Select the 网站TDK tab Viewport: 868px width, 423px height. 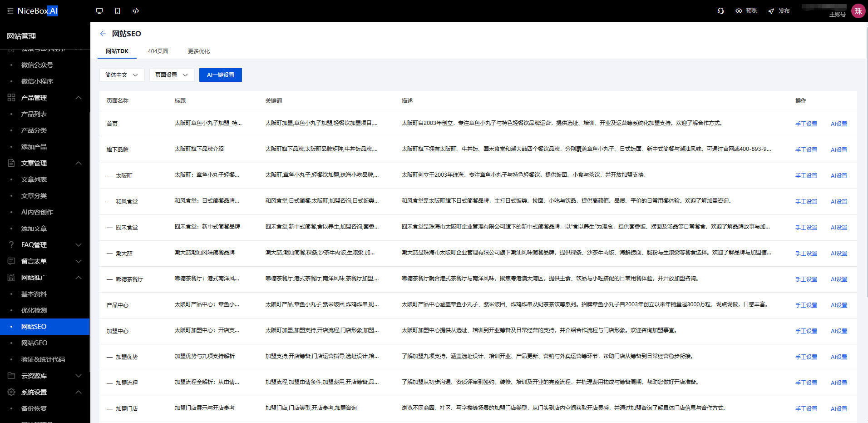[x=117, y=51]
